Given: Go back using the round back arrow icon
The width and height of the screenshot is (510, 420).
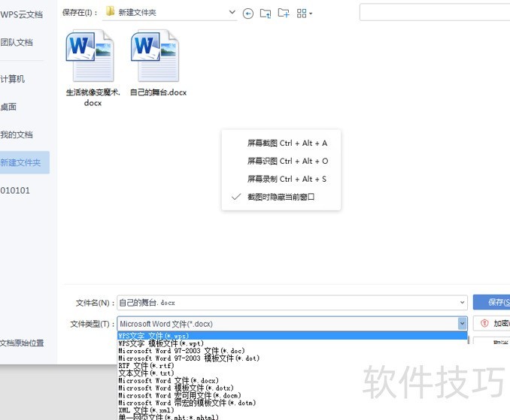Looking at the screenshot, I should [x=247, y=14].
